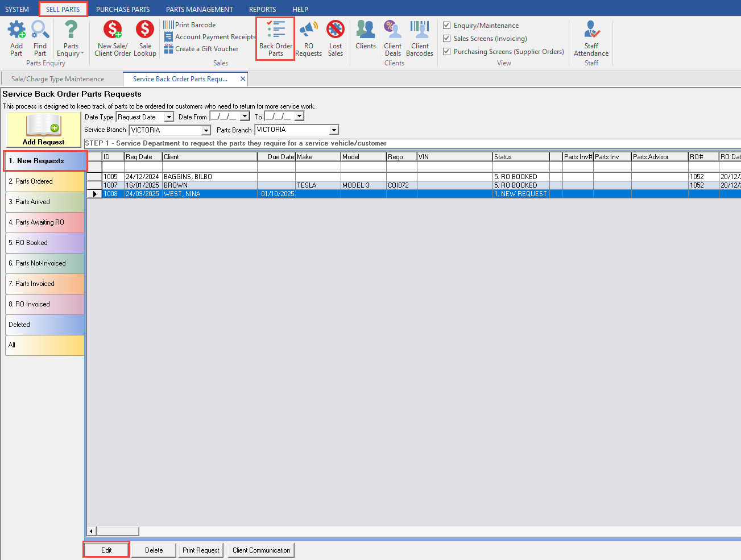Select the BROWN client row
Viewport: 741px width, 560px height.
pos(413,185)
